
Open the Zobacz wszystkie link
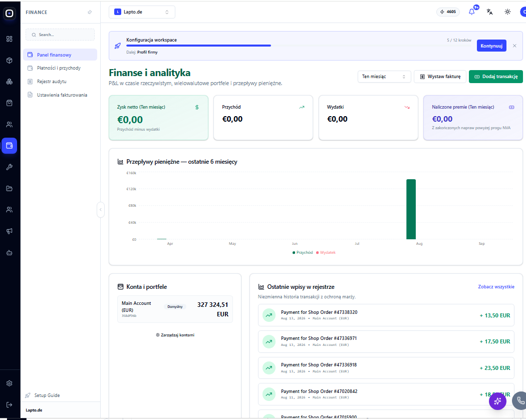tap(496, 287)
